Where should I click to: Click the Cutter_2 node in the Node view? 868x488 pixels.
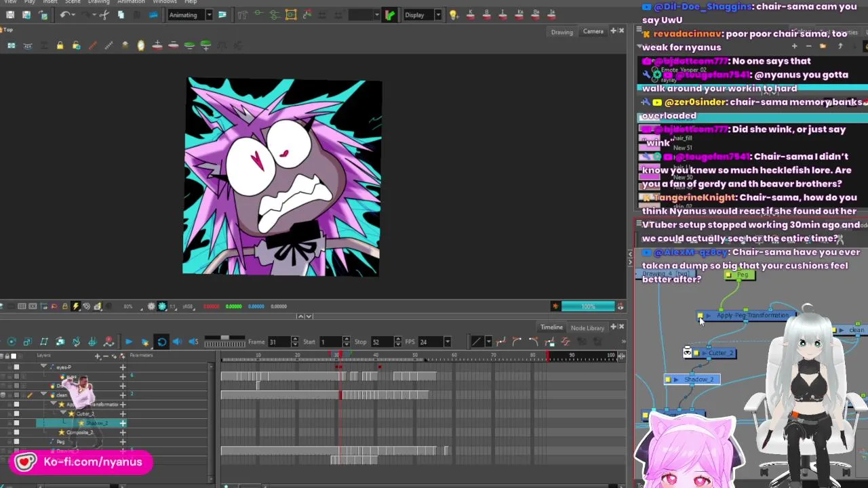click(x=713, y=353)
